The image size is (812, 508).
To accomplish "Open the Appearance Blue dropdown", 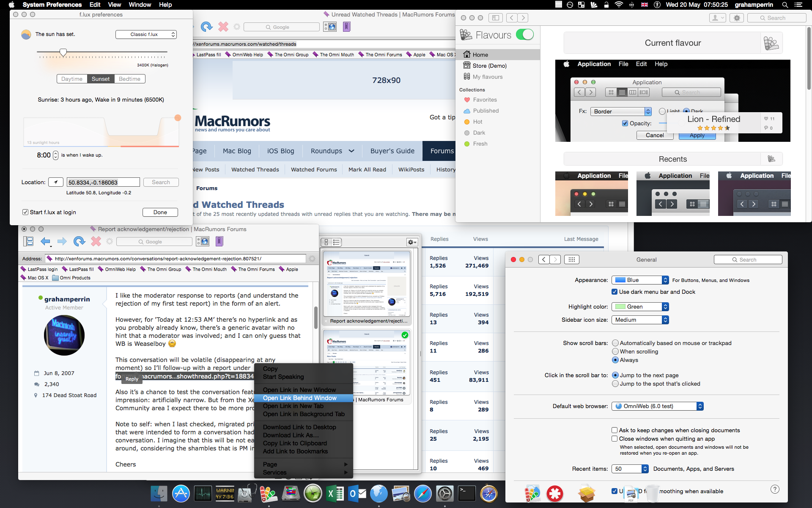I will 640,280.
